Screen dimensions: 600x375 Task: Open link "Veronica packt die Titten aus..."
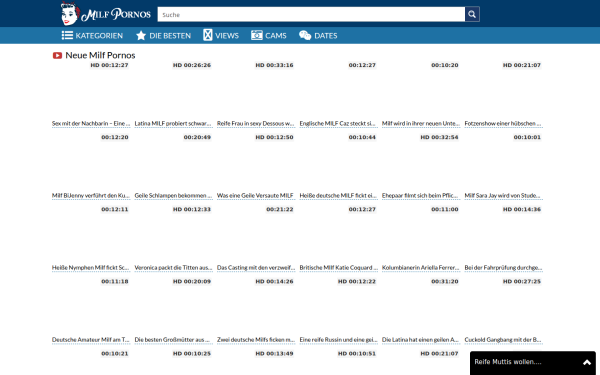pos(173,267)
